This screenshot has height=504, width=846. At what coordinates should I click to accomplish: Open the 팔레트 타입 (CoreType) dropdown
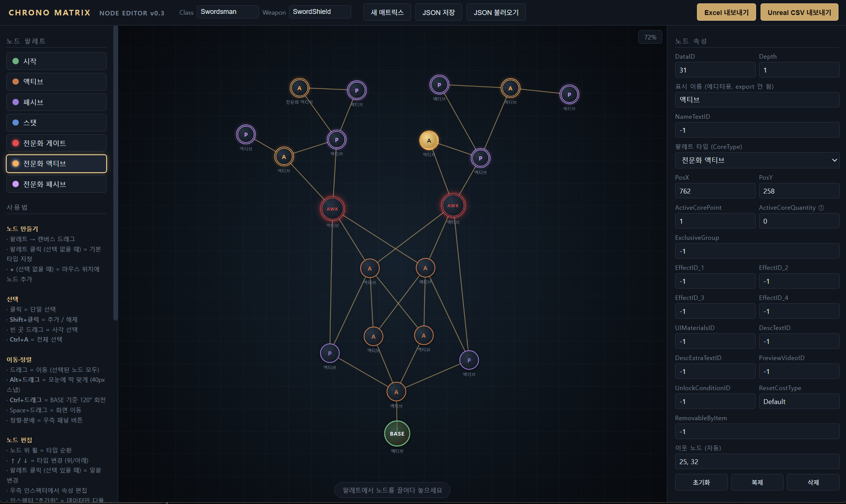click(x=757, y=160)
